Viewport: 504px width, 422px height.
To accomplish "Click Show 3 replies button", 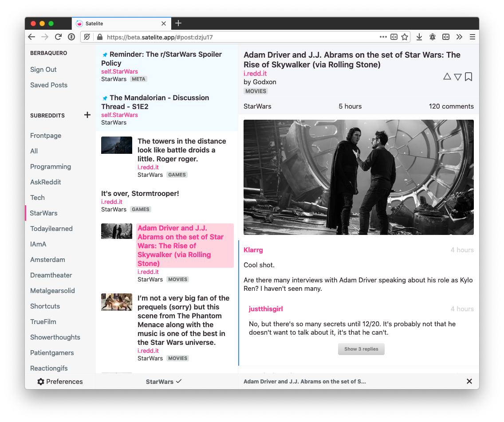I will click(x=361, y=349).
